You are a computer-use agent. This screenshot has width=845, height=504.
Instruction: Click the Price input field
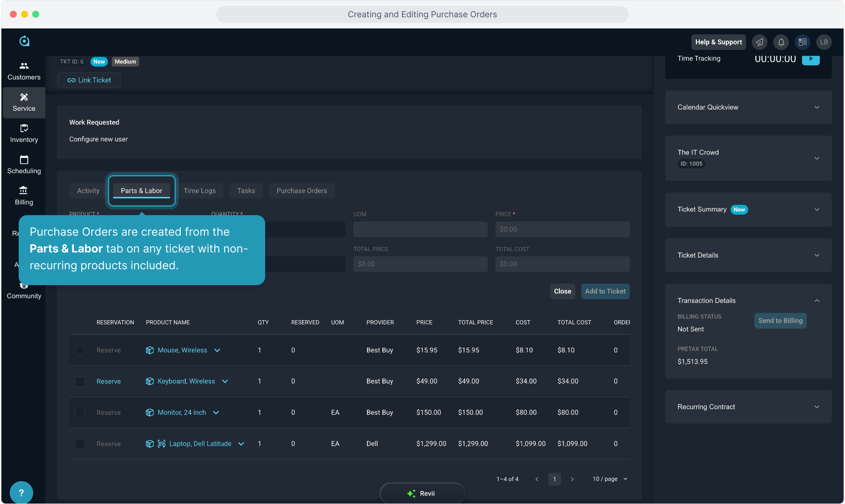[562, 229]
